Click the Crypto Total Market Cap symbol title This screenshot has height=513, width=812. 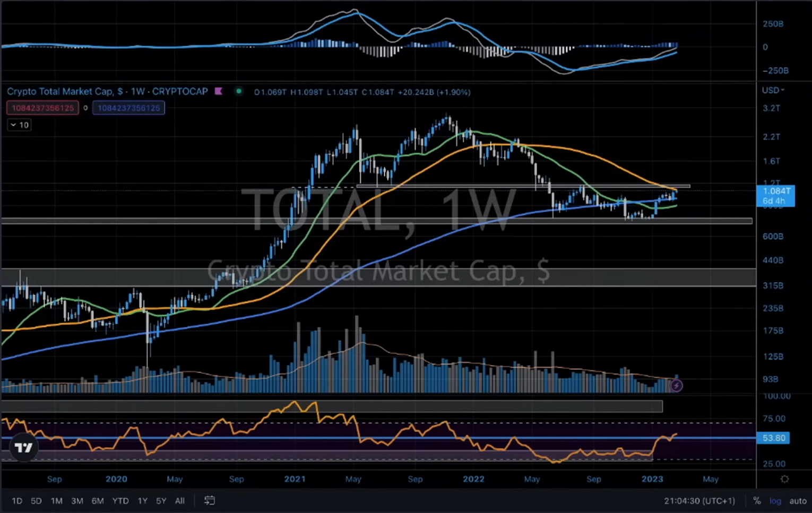click(107, 91)
